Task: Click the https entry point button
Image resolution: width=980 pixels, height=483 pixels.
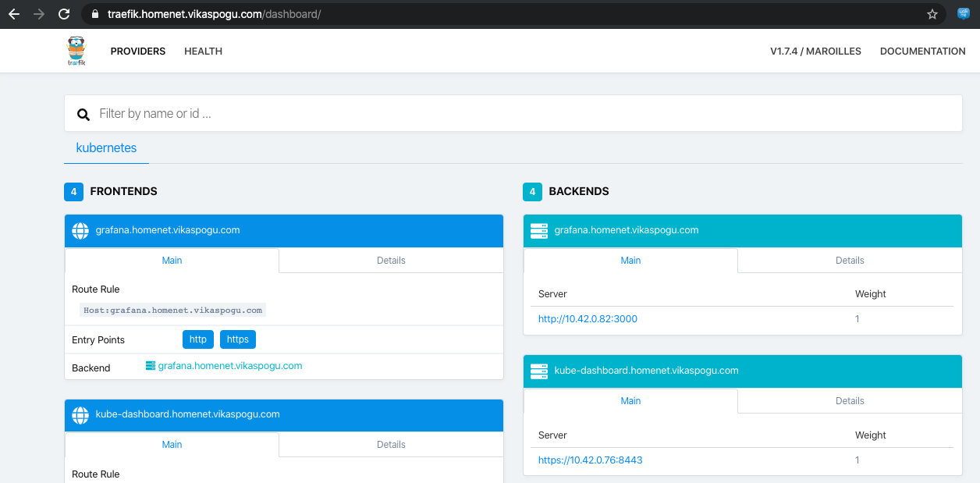Action: point(238,339)
